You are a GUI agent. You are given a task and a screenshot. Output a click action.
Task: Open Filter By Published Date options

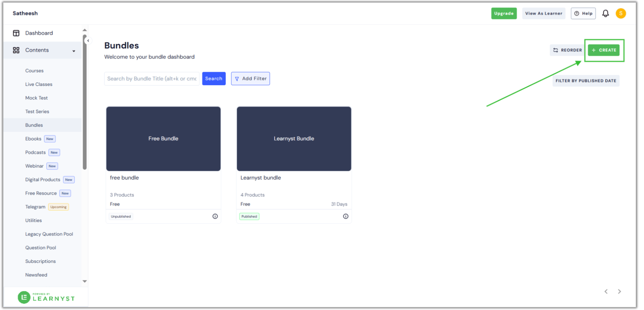(x=586, y=81)
